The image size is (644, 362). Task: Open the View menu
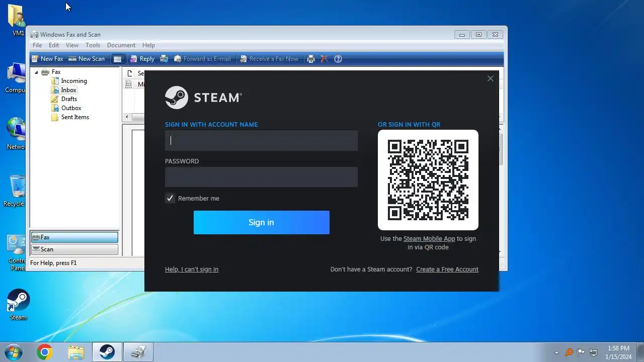click(x=72, y=45)
